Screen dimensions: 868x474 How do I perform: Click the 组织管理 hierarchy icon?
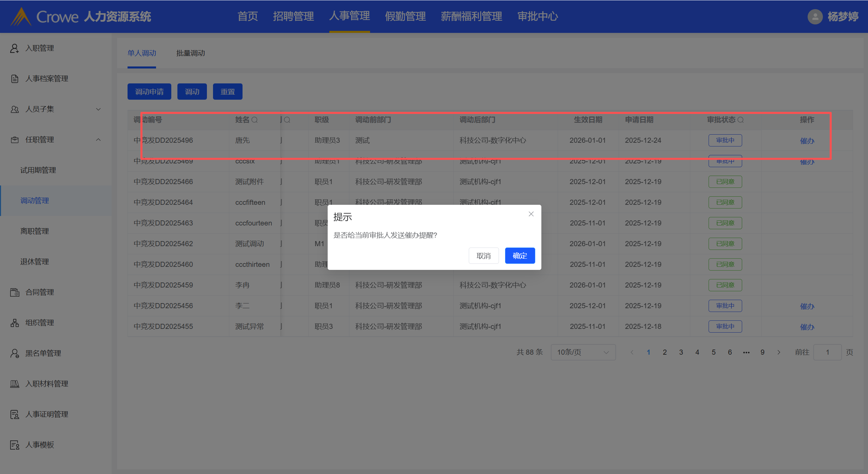[15, 323]
